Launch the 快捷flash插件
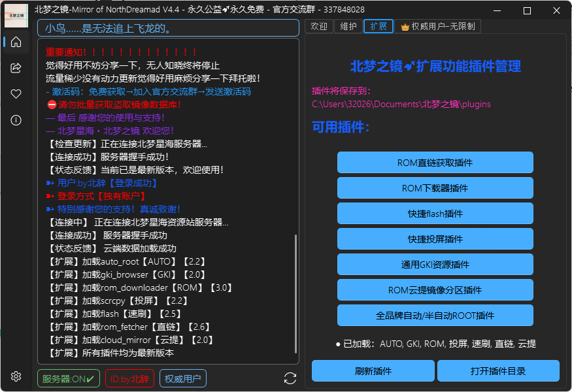The width and height of the screenshot is (572, 392). coord(435,213)
